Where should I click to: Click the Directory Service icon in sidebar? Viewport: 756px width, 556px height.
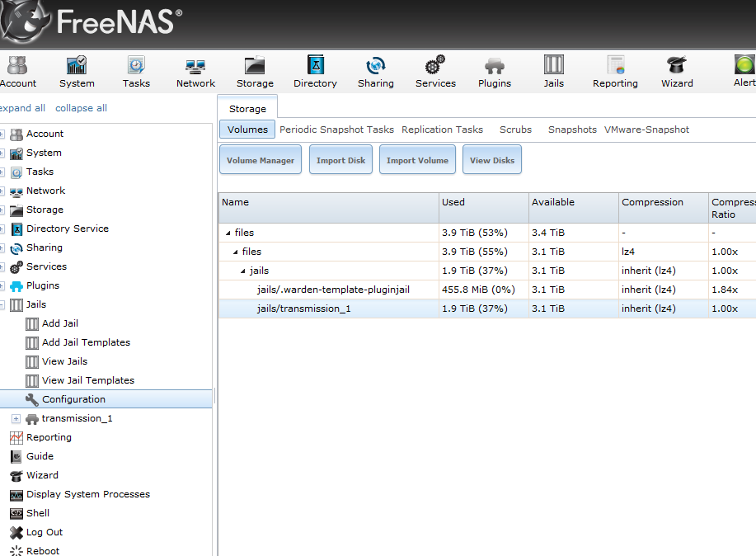(16, 229)
